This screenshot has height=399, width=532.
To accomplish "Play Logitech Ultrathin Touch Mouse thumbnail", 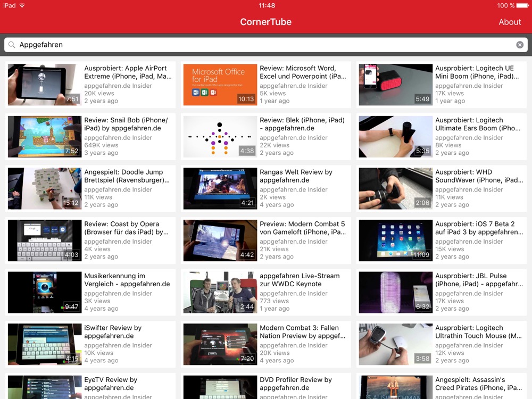I will (395, 344).
